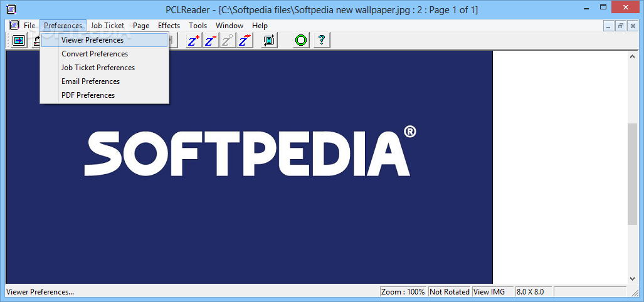
Task: Click the "8.0 X 8.0" status field
Action: click(534, 292)
